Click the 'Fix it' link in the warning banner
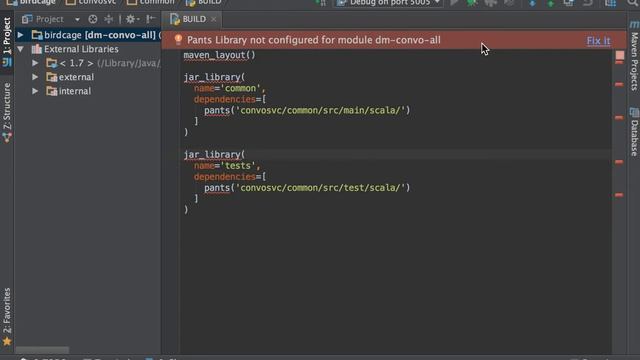 point(598,40)
